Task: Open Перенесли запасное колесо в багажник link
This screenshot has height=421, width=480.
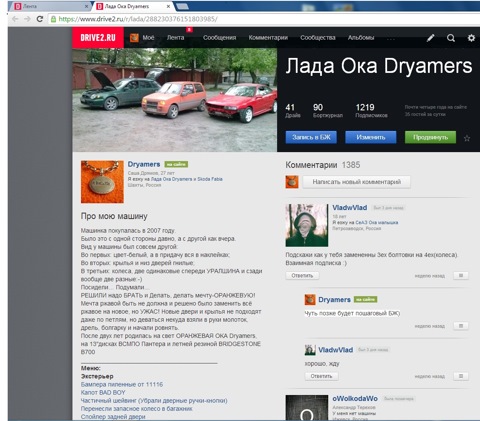Action: [137, 409]
